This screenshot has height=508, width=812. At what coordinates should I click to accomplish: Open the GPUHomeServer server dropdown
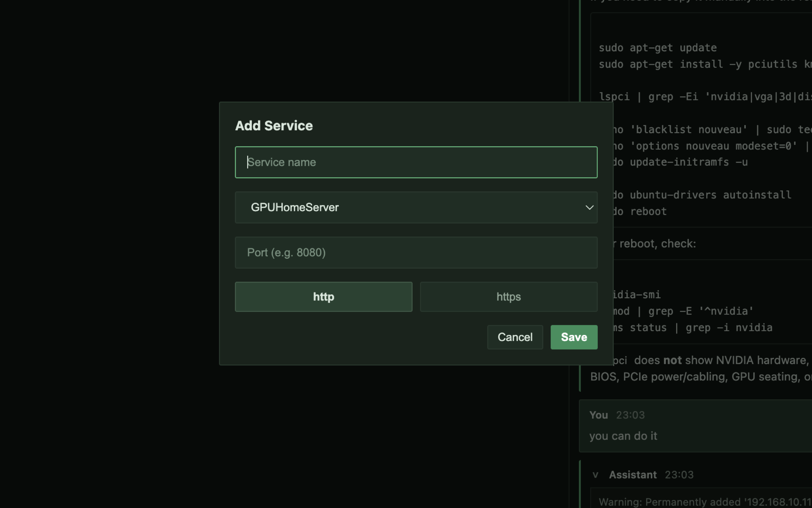point(416,207)
